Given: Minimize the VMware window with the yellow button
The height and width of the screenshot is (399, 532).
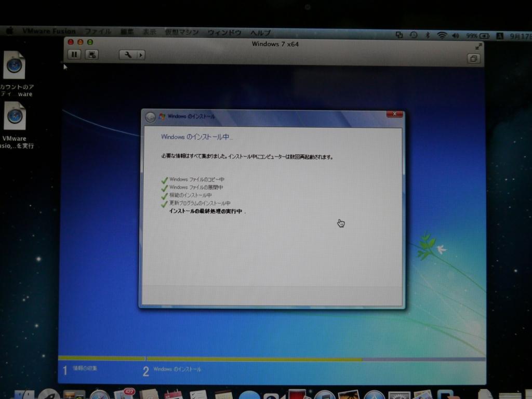Looking at the screenshot, I should (x=81, y=42).
